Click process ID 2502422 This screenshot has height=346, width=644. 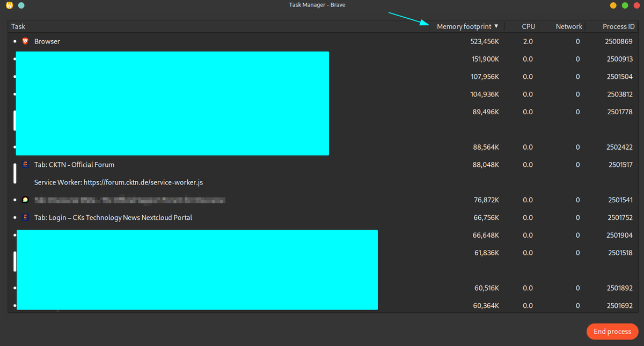[x=620, y=147]
